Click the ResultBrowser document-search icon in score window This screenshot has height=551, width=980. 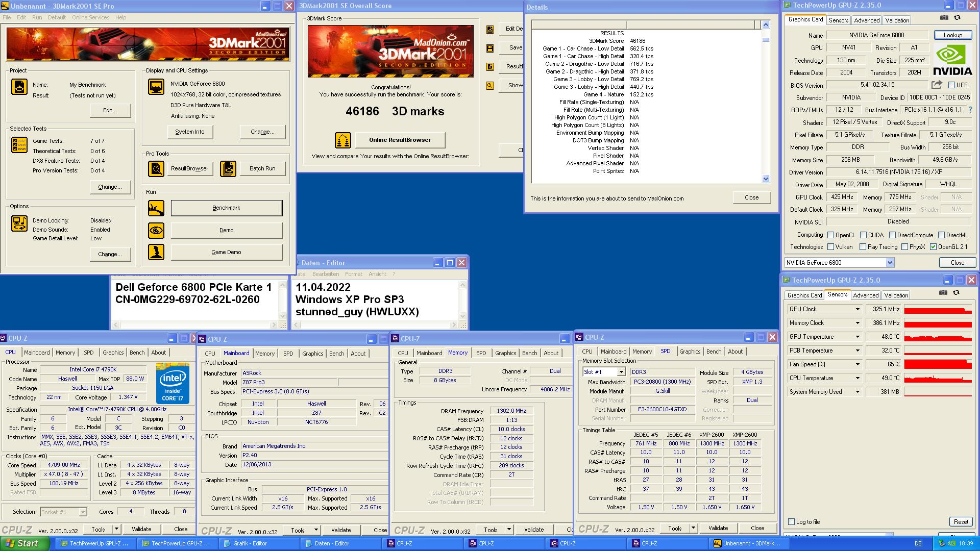[x=490, y=67]
